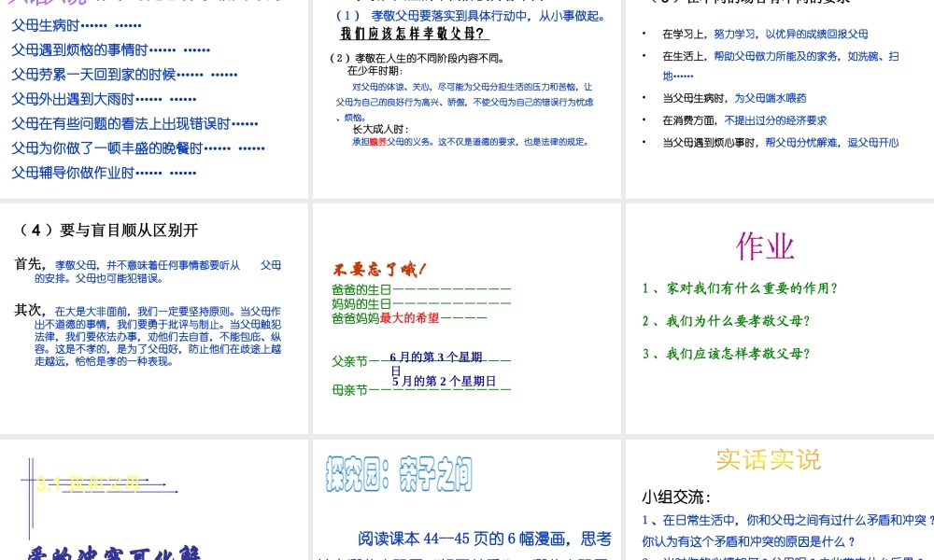
Task: Click the orange title 实话实说
Action: pyautogui.click(x=769, y=460)
